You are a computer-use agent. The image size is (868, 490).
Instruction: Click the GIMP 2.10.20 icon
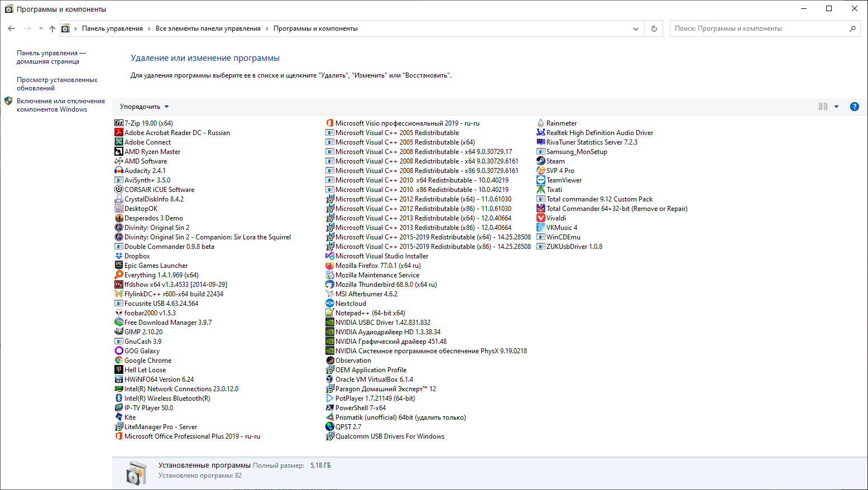coord(118,332)
